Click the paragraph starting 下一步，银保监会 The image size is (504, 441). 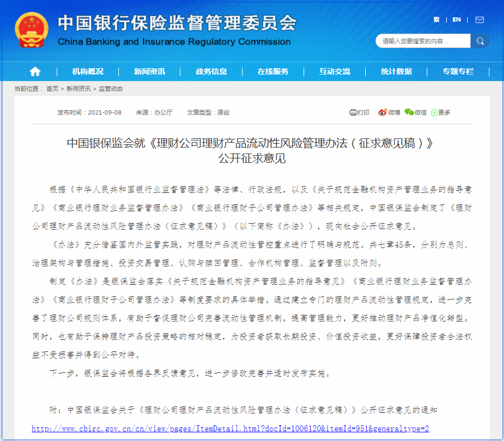coord(191,373)
